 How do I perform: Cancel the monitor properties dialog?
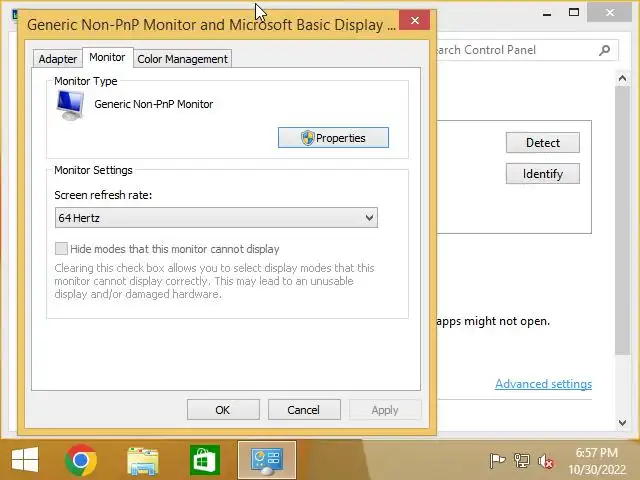(304, 409)
